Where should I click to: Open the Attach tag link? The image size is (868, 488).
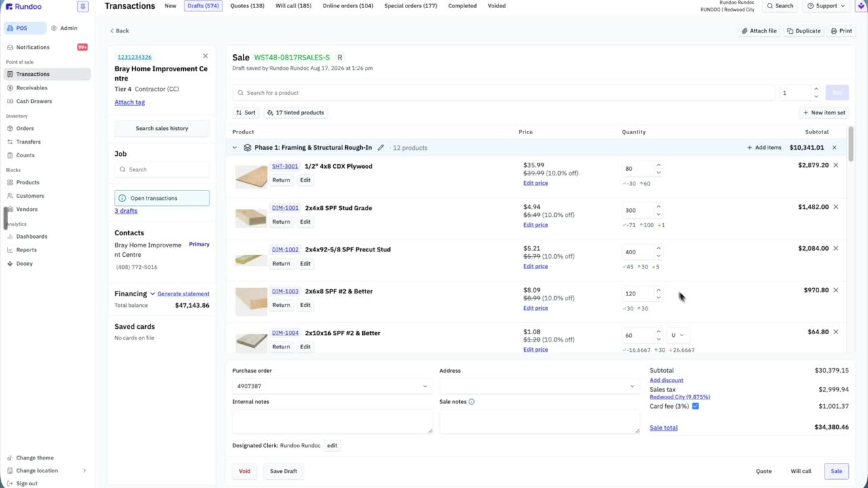click(130, 102)
